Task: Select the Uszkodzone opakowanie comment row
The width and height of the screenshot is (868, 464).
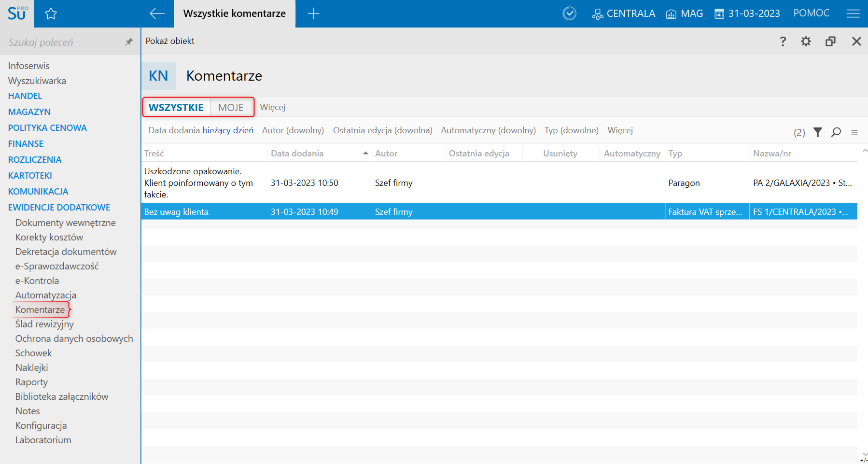Action: point(499,183)
